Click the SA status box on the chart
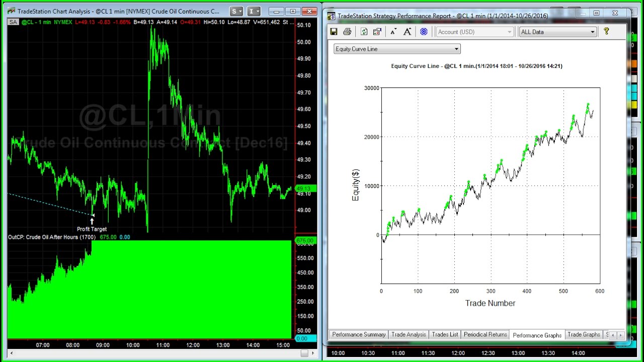Screen dimensions: 644x362 (14, 22)
